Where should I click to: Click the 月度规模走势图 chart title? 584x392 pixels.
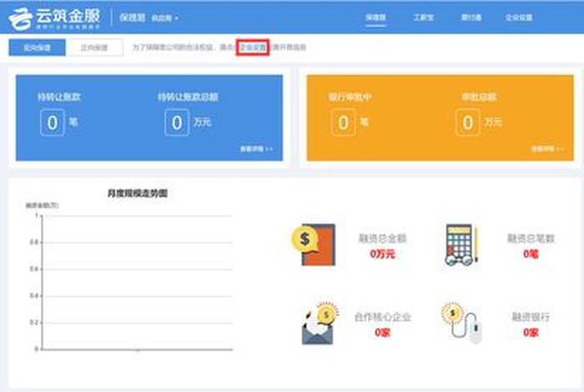tap(138, 193)
